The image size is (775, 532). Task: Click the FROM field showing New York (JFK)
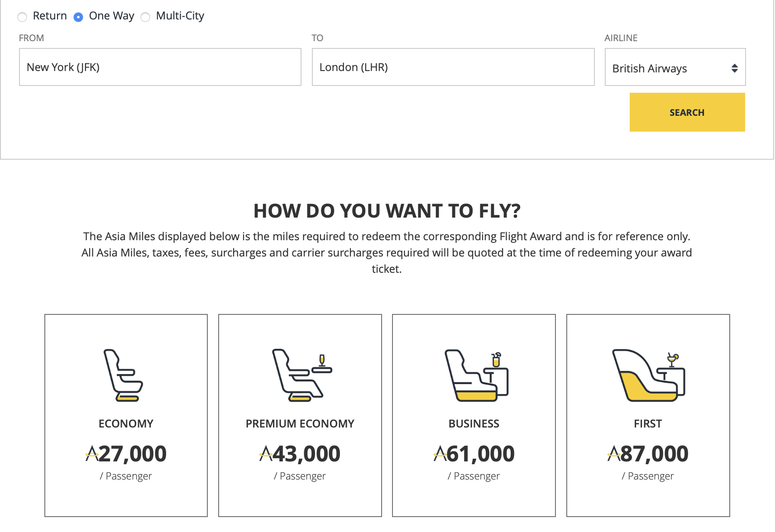coord(160,67)
